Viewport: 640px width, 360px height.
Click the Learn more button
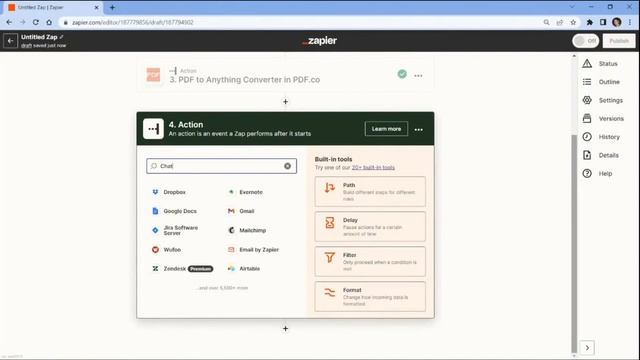(386, 129)
